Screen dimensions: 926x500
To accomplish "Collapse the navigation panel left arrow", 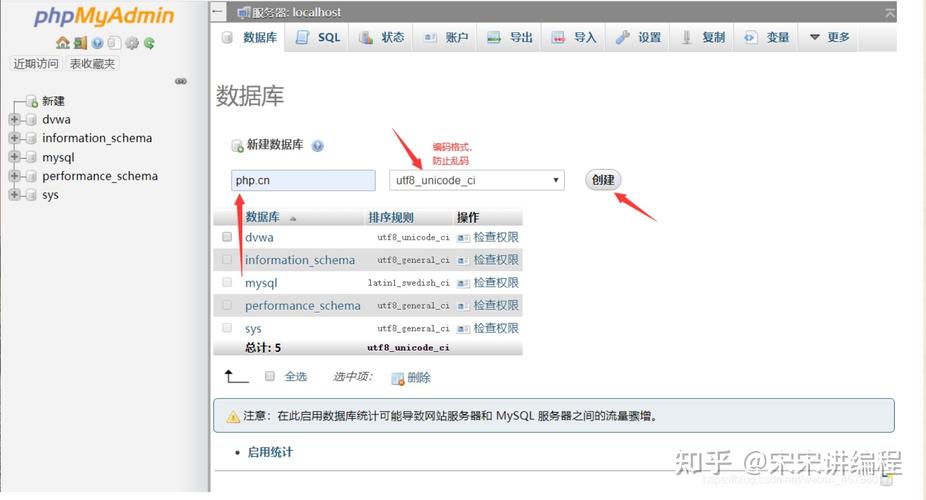I will (218, 12).
